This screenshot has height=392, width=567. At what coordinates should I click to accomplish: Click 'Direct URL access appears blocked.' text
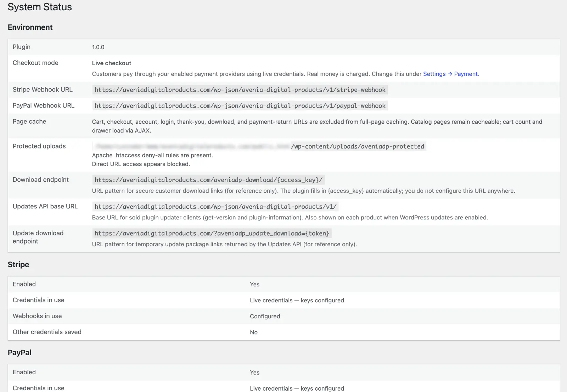tap(141, 164)
